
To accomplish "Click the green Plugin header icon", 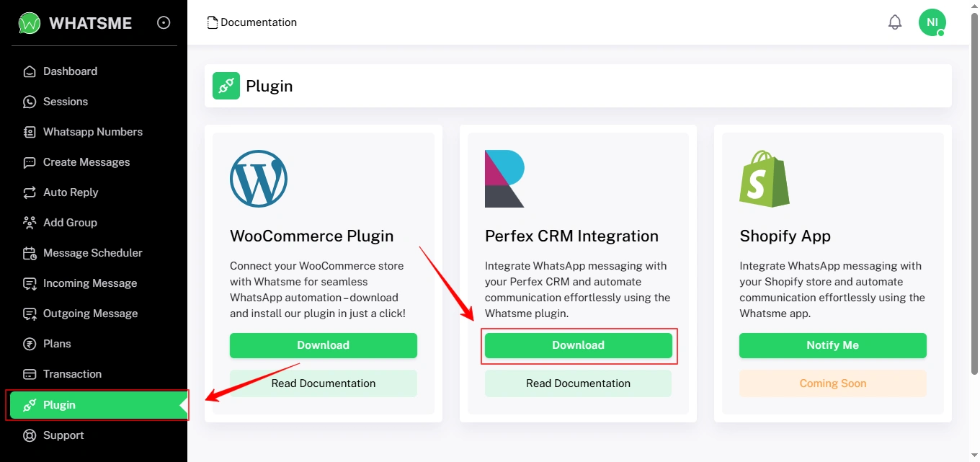I will click(226, 86).
